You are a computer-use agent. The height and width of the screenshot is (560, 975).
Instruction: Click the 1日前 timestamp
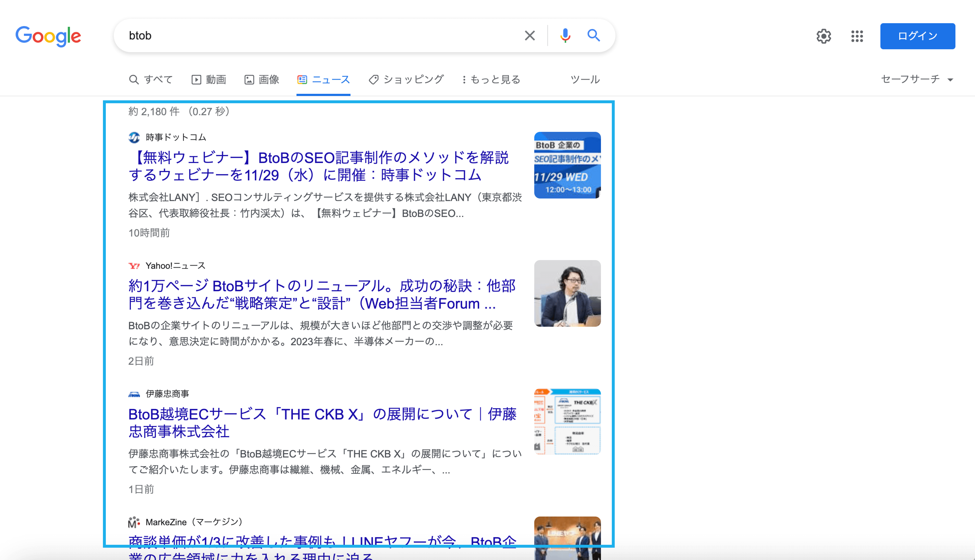141,489
